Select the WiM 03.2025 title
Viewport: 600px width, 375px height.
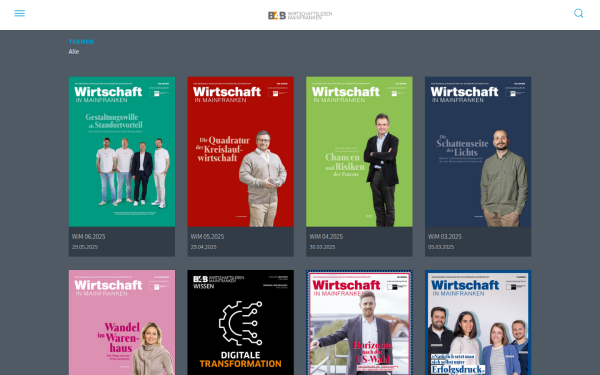(445, 236)
